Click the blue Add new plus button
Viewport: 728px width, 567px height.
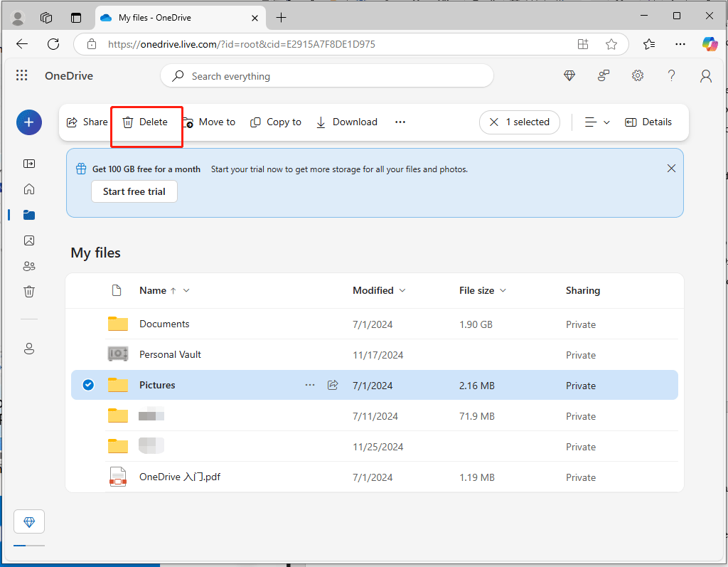29,122
